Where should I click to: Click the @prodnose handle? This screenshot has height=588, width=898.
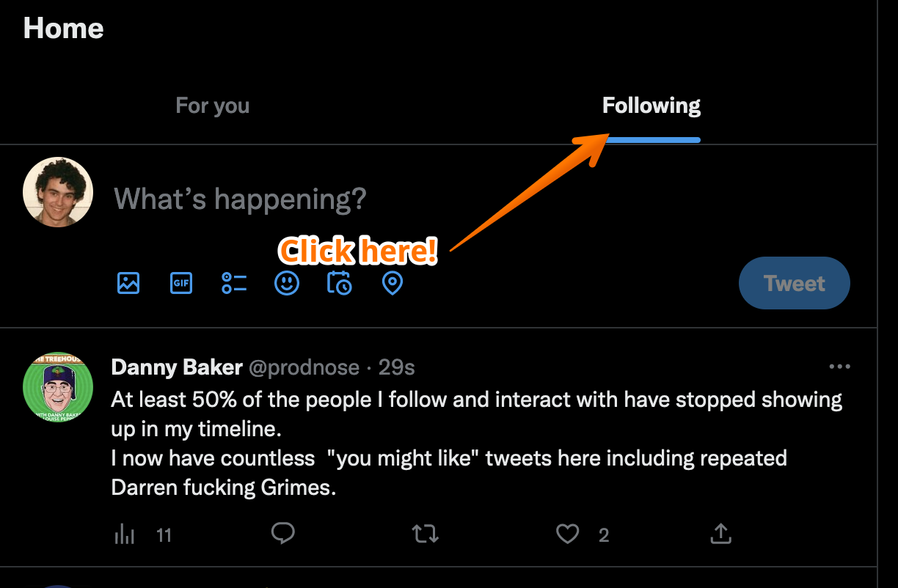click(304, 367)
